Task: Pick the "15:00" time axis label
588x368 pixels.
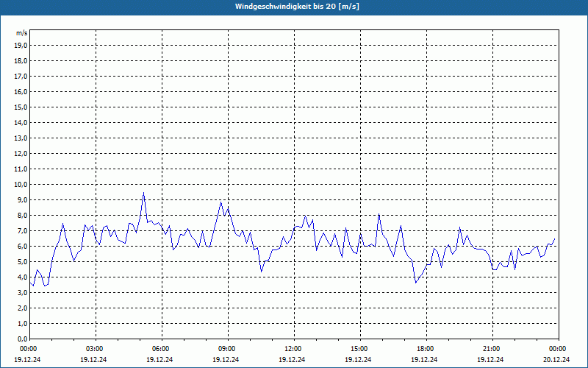Action: (x=359, y=349)
